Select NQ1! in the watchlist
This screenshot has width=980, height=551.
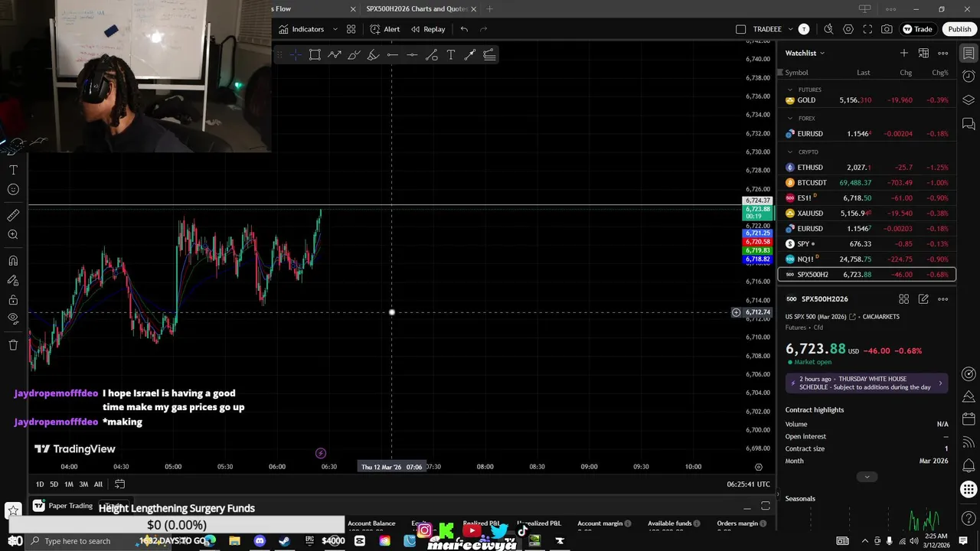point(867,259)
